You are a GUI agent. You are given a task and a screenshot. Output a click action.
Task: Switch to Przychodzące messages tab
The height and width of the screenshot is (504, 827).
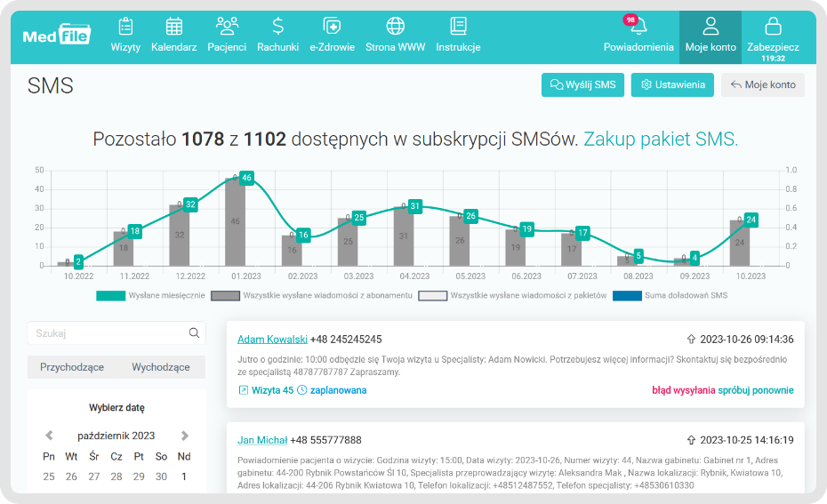[x=72, y=367]
